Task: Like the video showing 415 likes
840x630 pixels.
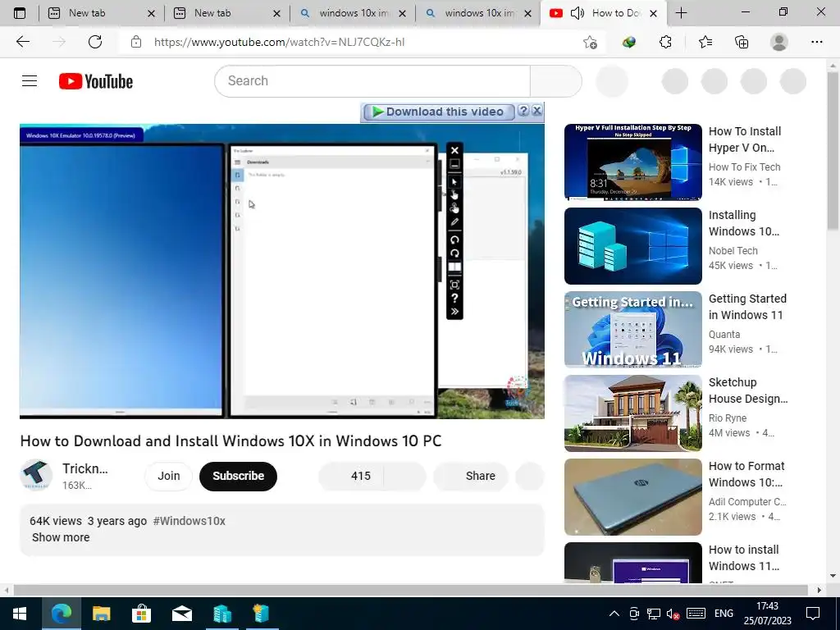Action: (351, 476)
